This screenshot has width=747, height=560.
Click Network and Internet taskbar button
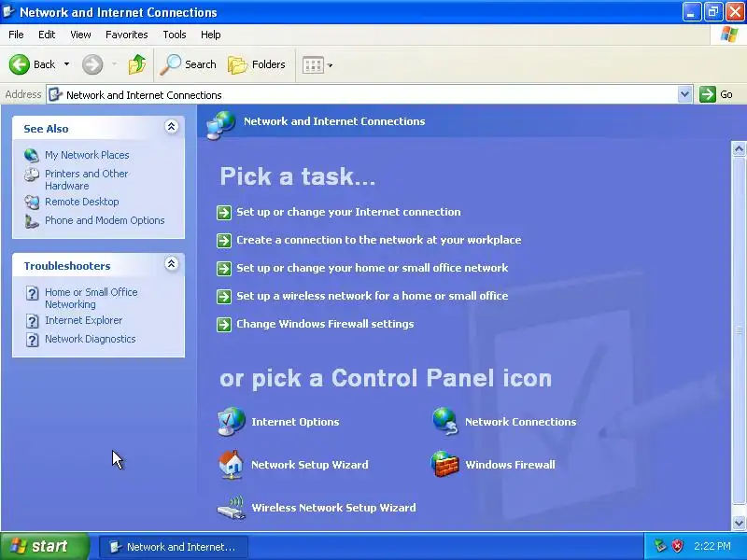(174, 547)
